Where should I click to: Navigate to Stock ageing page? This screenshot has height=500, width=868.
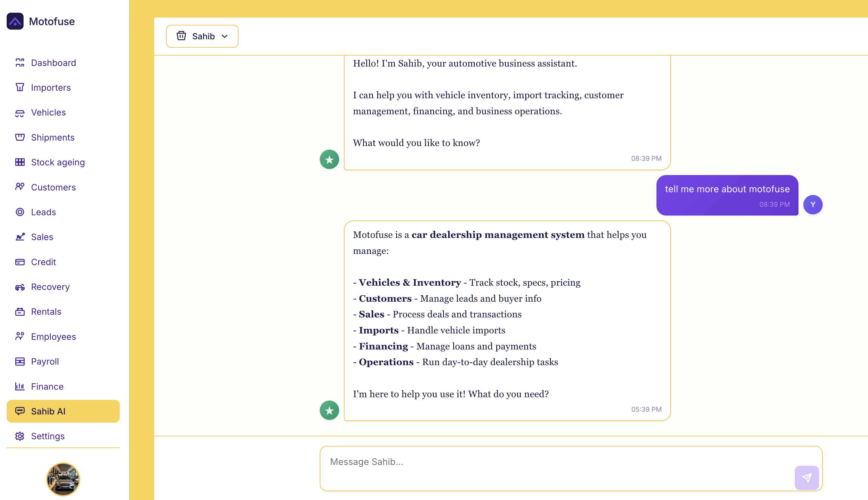coord(63,162)
